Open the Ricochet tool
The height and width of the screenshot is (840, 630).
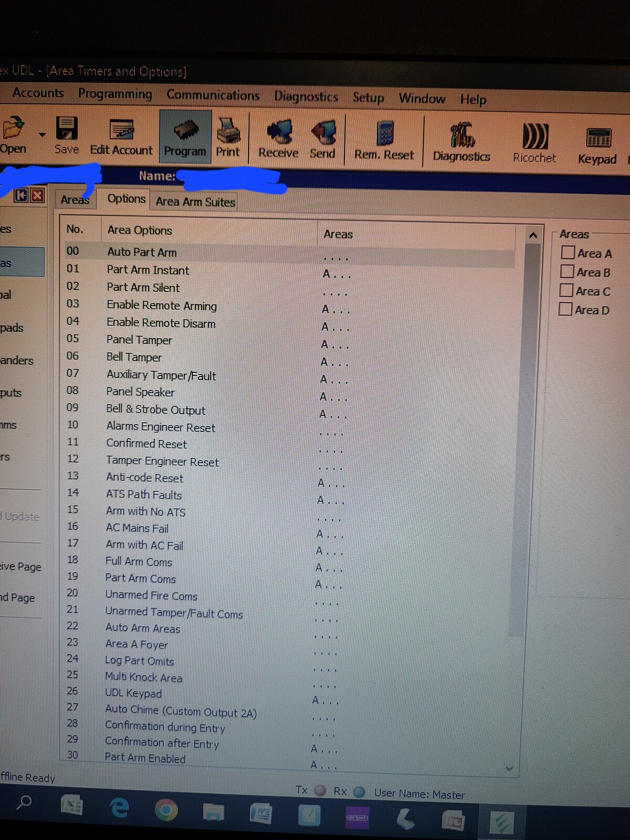point(534,138)
